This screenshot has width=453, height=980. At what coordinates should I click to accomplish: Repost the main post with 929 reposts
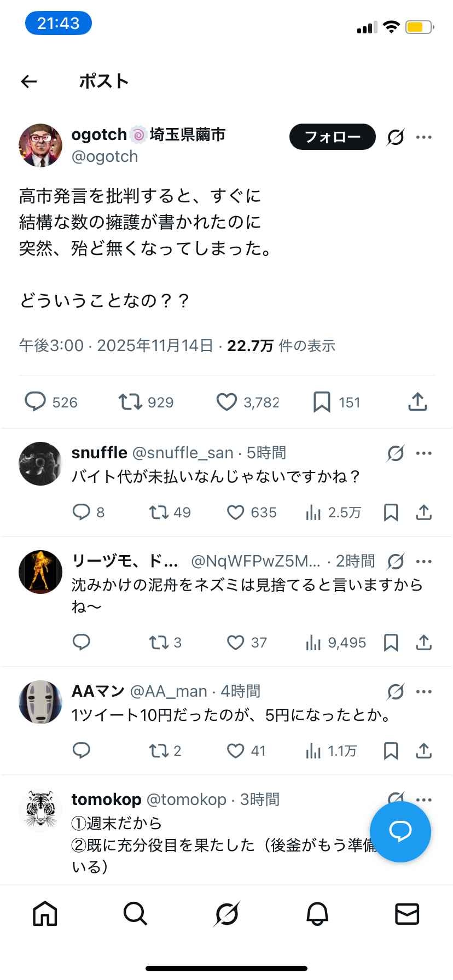point(130,402)
